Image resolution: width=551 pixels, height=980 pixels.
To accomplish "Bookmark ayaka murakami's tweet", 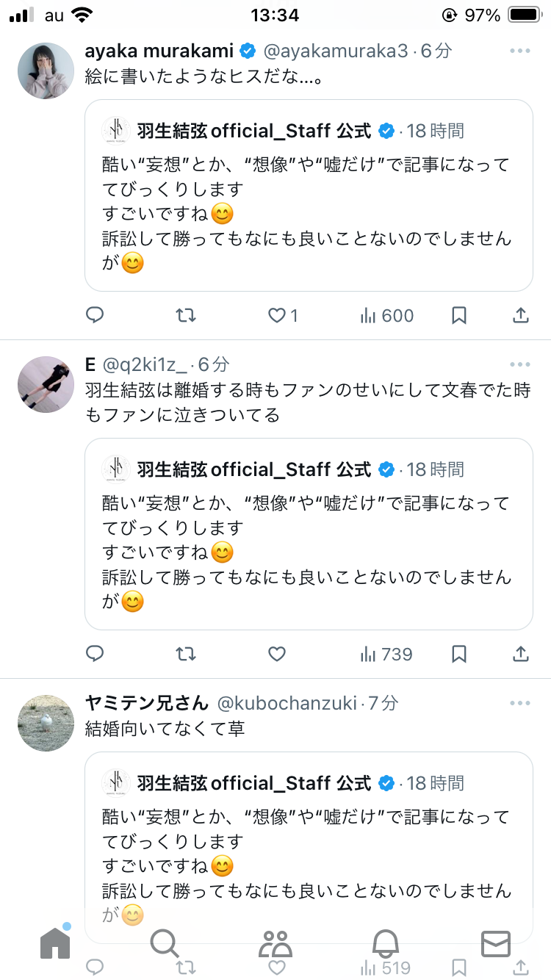I will [459, 316].
